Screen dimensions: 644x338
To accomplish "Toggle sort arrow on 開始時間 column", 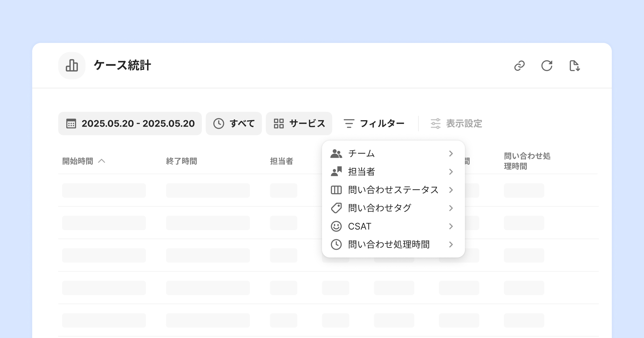I will 101,161.
